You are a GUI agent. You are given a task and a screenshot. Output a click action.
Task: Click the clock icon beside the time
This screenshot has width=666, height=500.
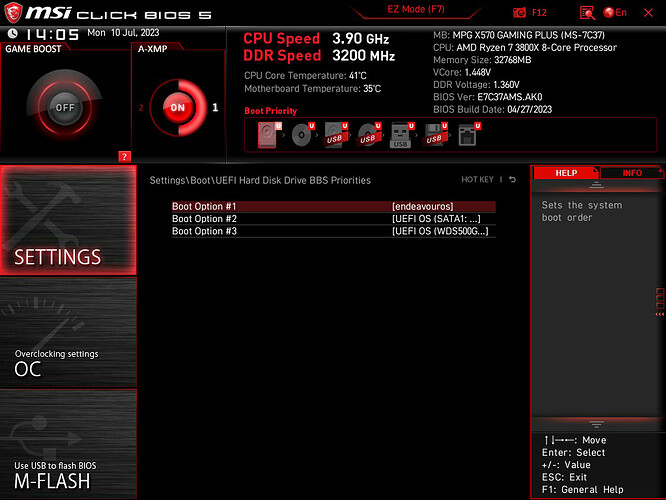point(12,33)
